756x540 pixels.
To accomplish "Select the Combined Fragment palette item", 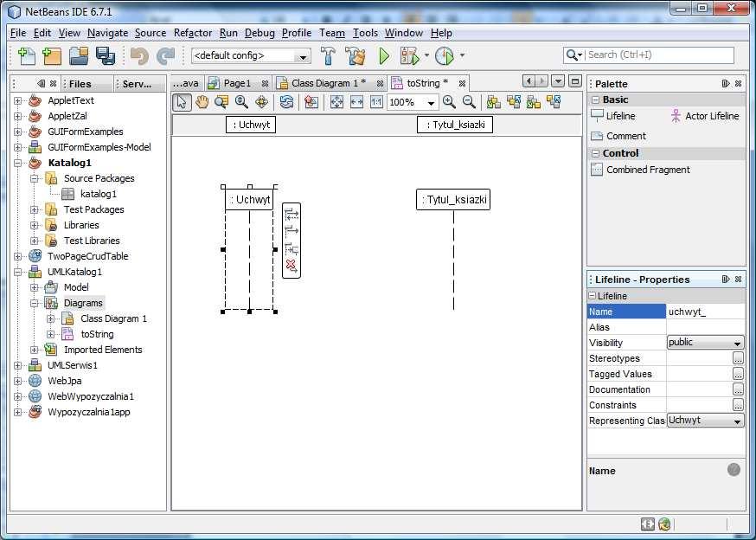I will pos(640,170).
